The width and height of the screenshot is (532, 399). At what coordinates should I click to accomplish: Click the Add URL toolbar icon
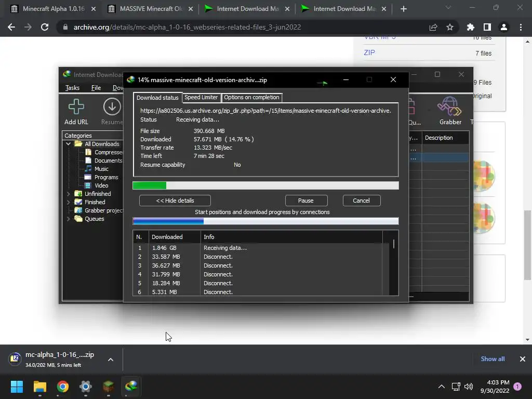[76, 107]
